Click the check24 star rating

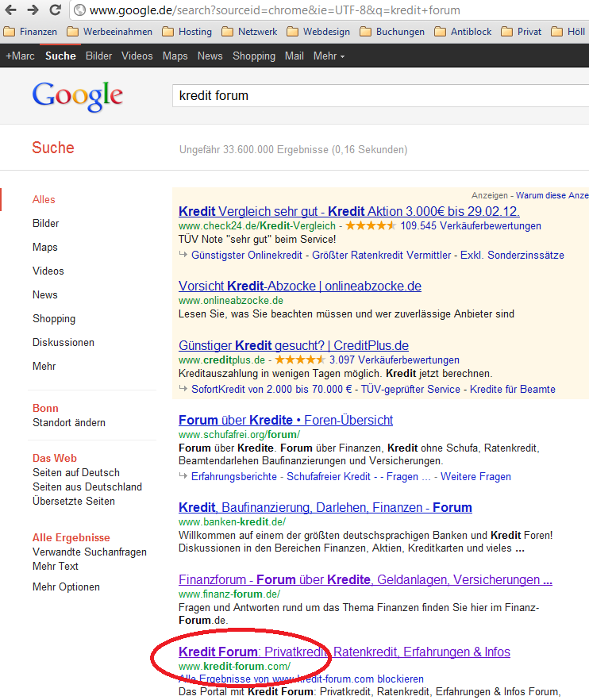[x=371, y=225]
